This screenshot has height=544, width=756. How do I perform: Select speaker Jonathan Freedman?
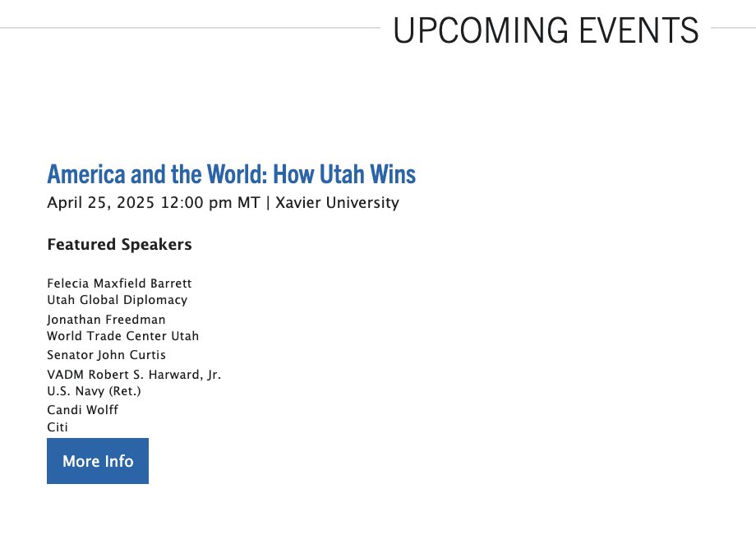(106, 319)
